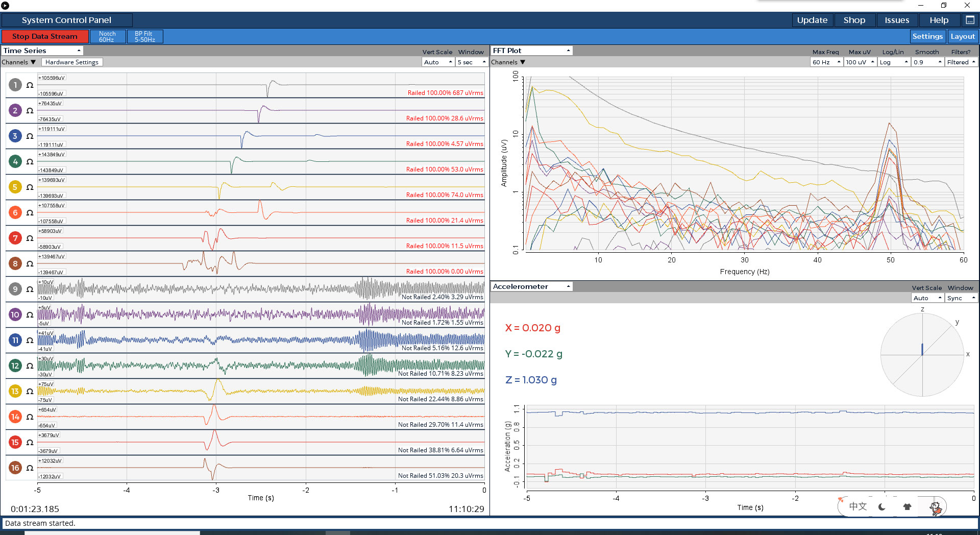Screen dimensions: 980x535
Task: Open the Accelerometer widget selector dropdown
Action: coord(531,286)
